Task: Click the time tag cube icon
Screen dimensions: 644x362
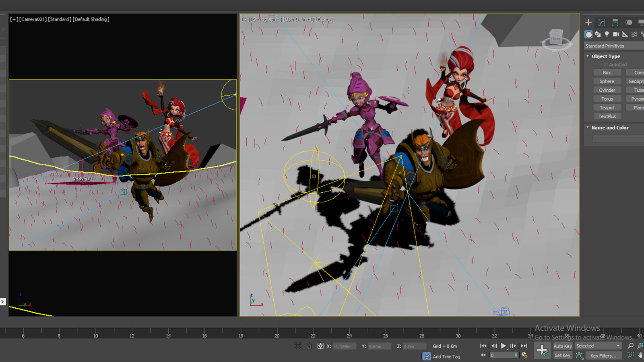Action: point(427,356)
